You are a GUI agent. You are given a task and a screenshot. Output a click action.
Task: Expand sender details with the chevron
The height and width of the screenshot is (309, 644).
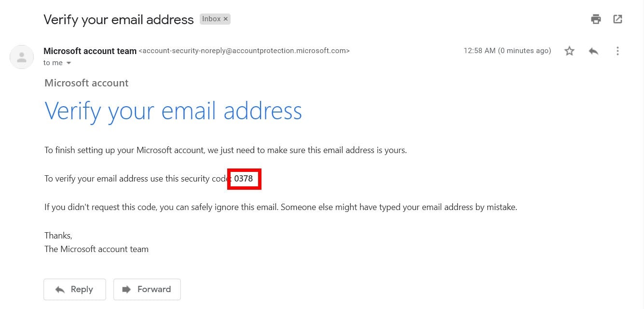[68, 62]
